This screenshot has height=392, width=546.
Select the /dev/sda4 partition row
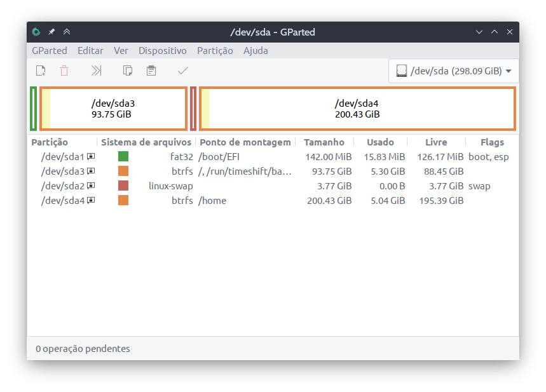pyautogui.click(x=273, y=201)
